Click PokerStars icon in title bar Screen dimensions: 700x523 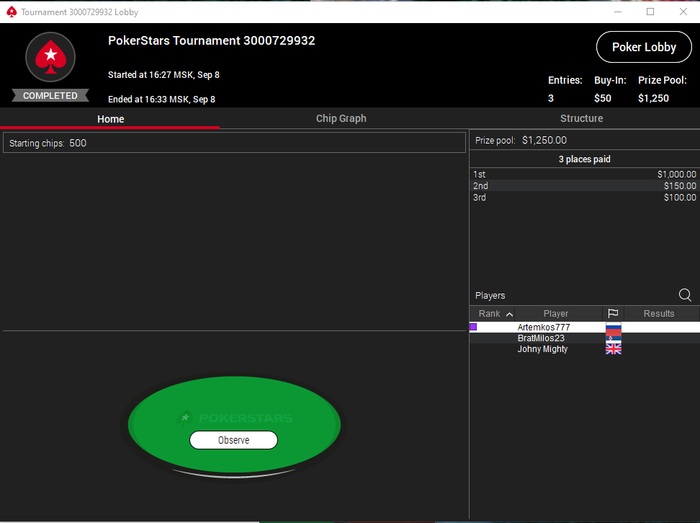(12, 12)
